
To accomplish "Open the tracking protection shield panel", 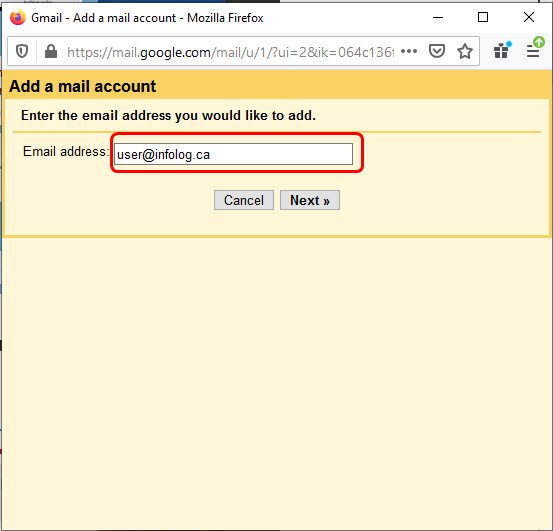I will (x=22, y=52).
